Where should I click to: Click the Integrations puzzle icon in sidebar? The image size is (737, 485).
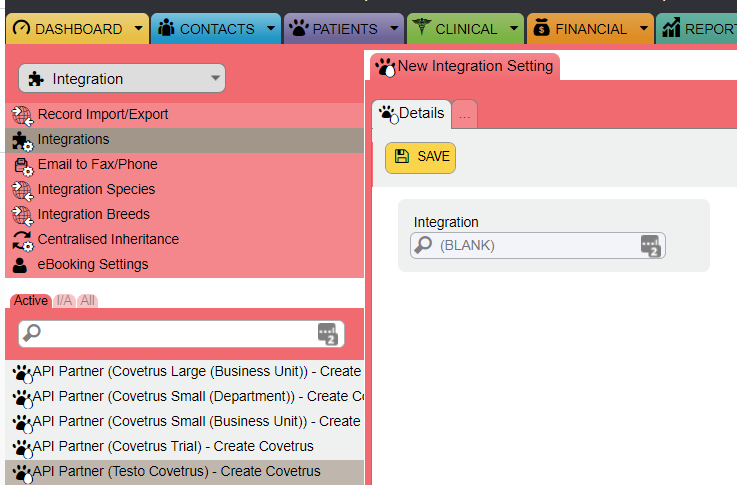pyautogui.click(x=22, y=140)
